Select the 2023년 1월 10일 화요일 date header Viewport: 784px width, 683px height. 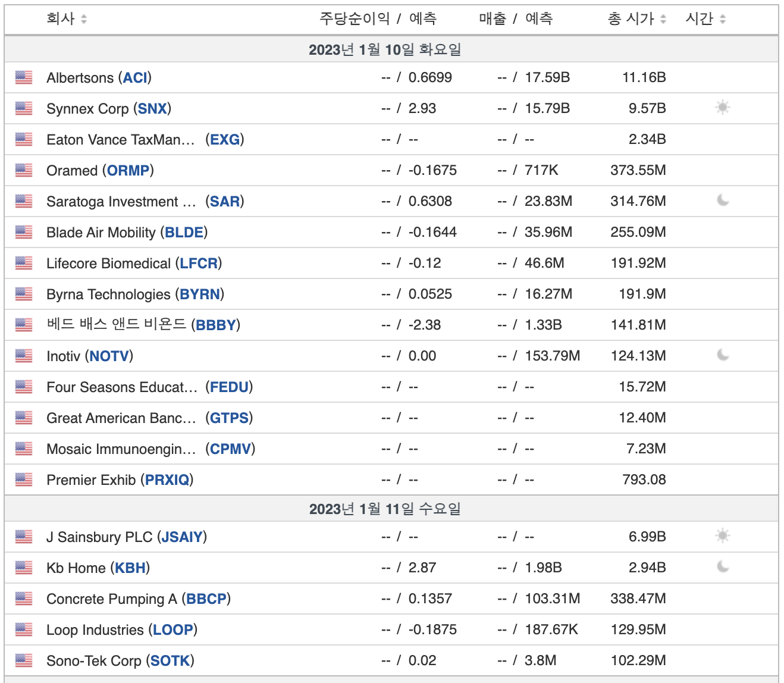pyautogui.click(x=385, y=49)
